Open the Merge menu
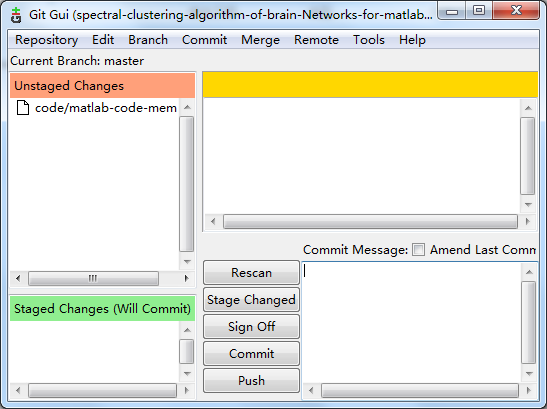This screenshot has width=547, height=409. 260,40
